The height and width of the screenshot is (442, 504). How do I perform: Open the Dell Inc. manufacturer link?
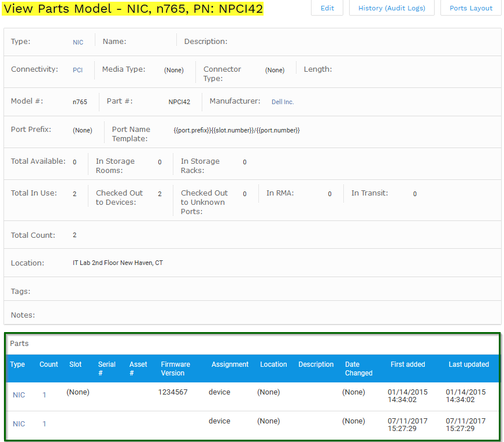click(283, 102)
